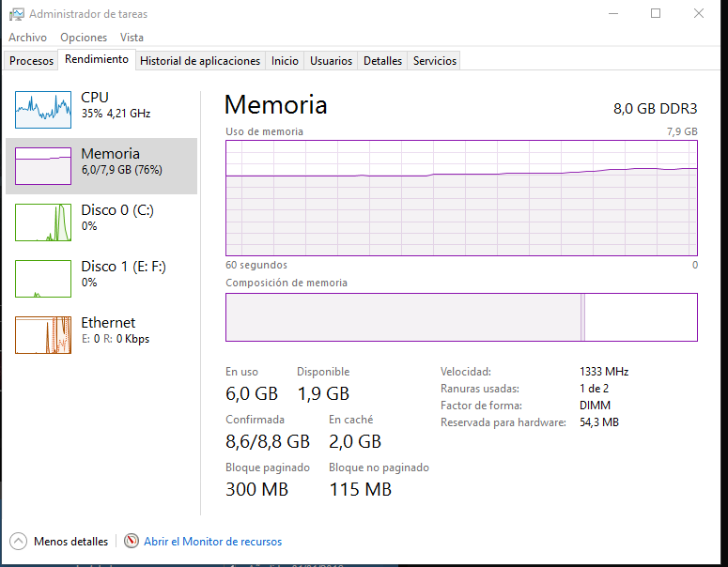Click the Composición de memoria bar

tap(461, 317)
